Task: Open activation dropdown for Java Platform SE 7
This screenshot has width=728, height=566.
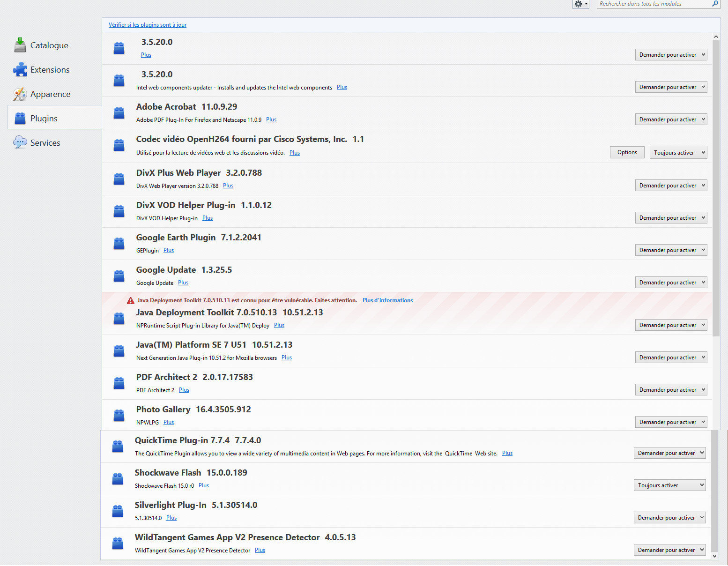Action: [671, 357]
